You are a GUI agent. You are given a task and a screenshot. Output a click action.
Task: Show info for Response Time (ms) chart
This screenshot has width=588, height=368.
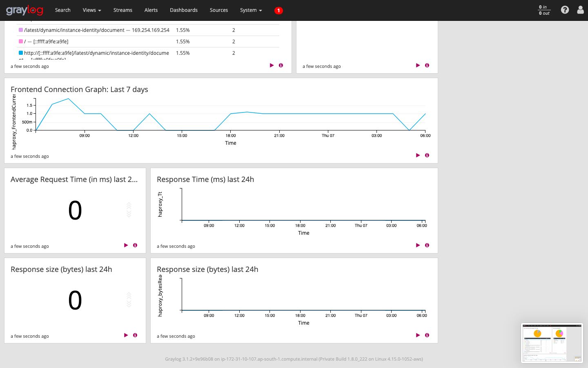[427, 245]
